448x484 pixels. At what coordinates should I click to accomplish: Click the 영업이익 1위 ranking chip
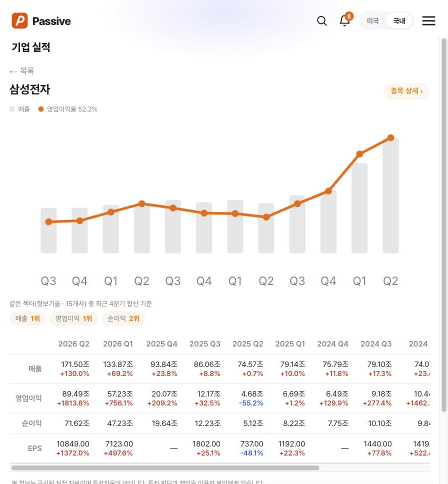(x=73, y=318)
